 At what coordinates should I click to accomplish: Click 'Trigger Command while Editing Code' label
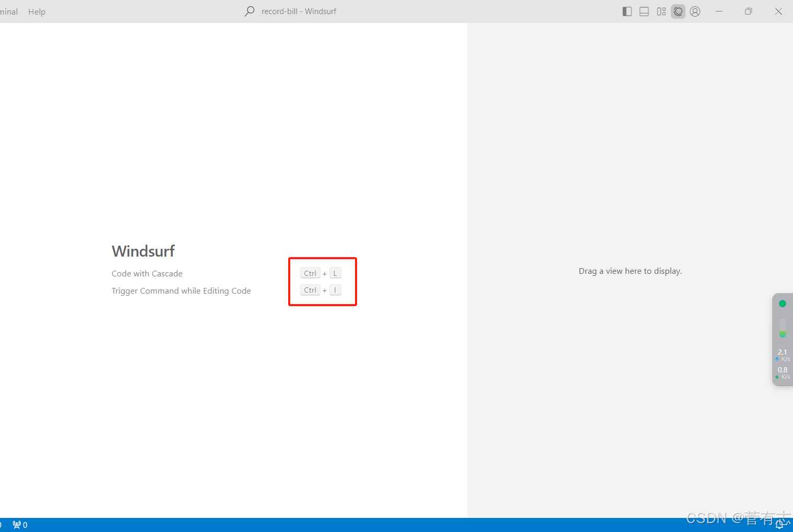click(181, 291)
